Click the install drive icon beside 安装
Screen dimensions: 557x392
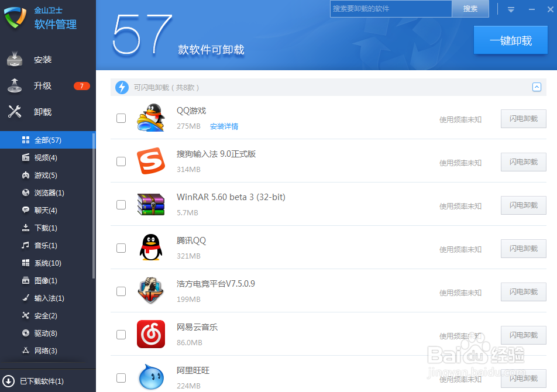tap(15, 59)
